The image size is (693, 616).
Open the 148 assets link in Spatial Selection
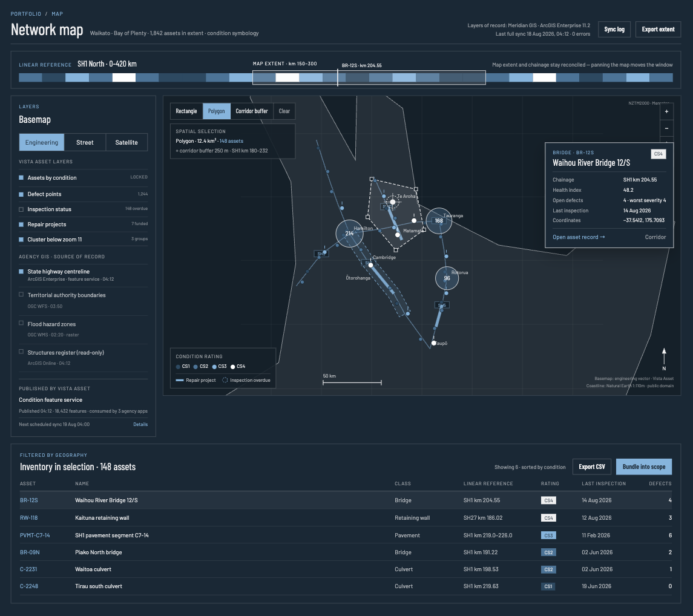tap(231, 141)
